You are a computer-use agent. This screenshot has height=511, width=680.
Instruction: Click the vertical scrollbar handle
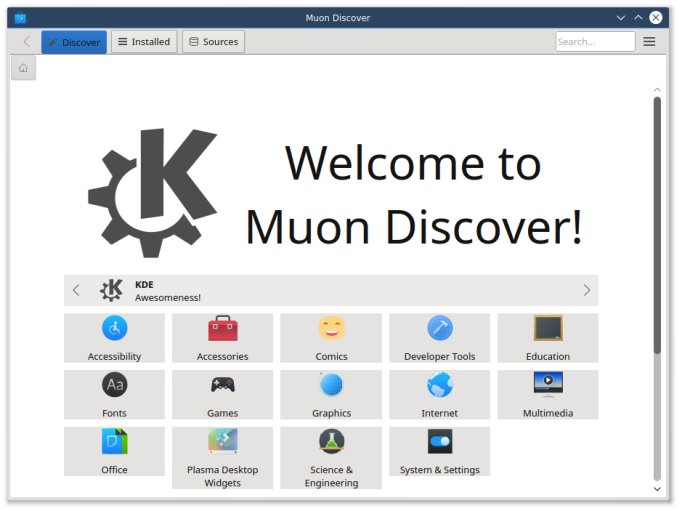[x=657, y=226]
